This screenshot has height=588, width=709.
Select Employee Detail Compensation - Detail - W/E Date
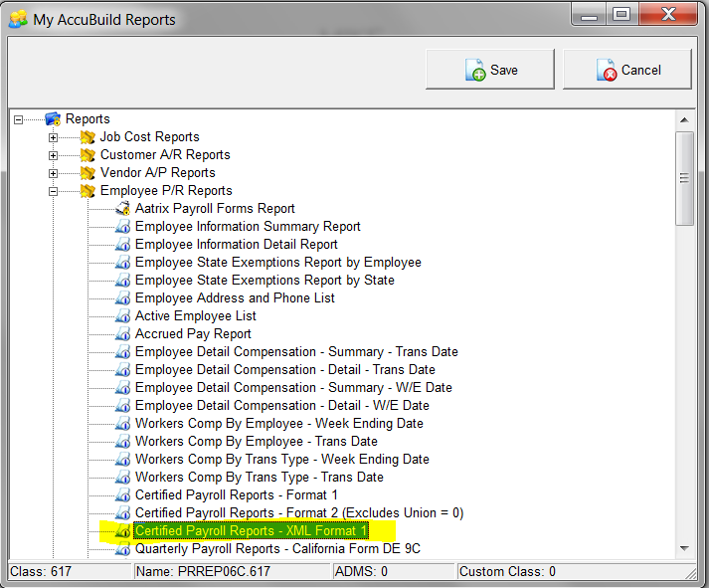282,406
